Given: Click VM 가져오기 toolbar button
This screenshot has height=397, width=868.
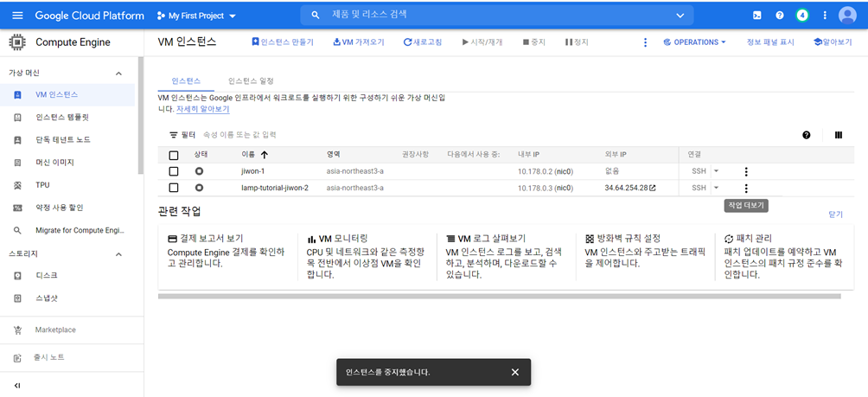Looking at the screenshot, I should point(358,42).
